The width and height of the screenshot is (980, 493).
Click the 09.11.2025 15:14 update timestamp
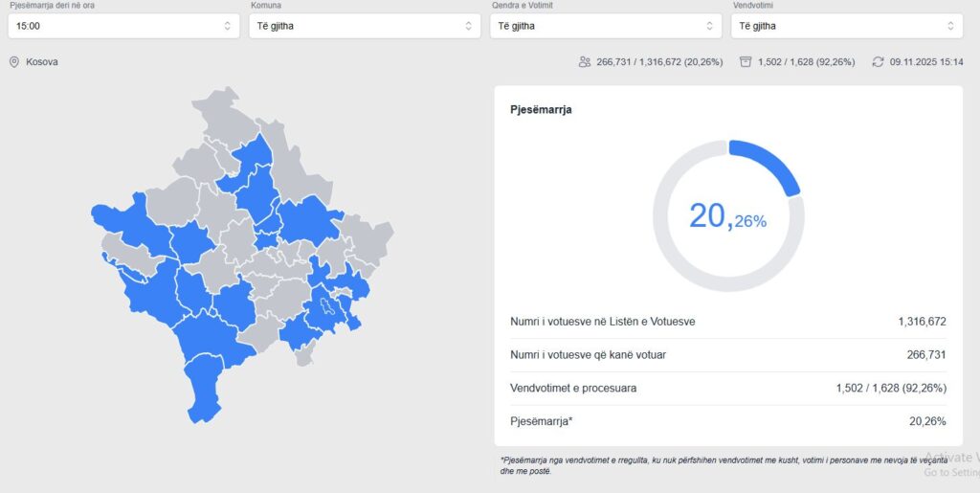point(925,62)
